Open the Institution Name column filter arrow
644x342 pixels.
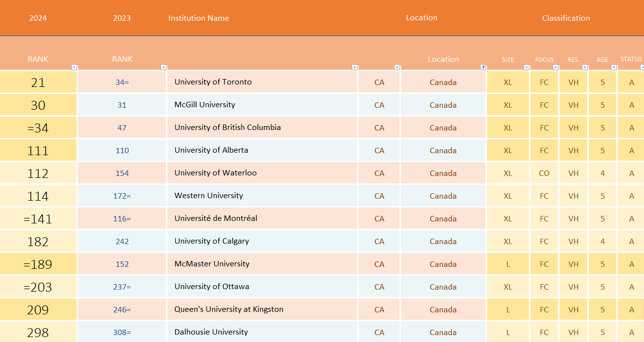point(354,67)
